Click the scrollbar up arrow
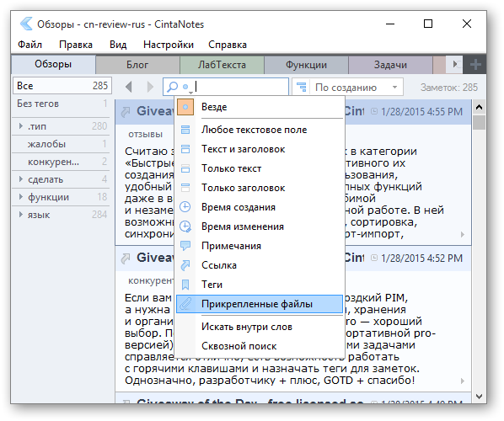The height and width of the screenshot is (421, 504). point(479,107)
